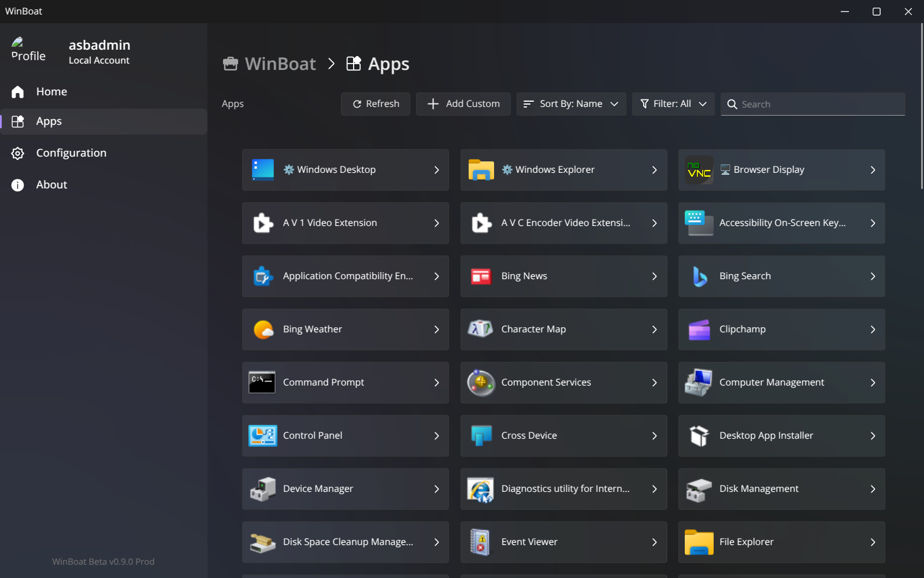Viewport: 924px width, 578px height.
Task: Click the WinBoat breadcrumb link
Action: click(270, 64)
